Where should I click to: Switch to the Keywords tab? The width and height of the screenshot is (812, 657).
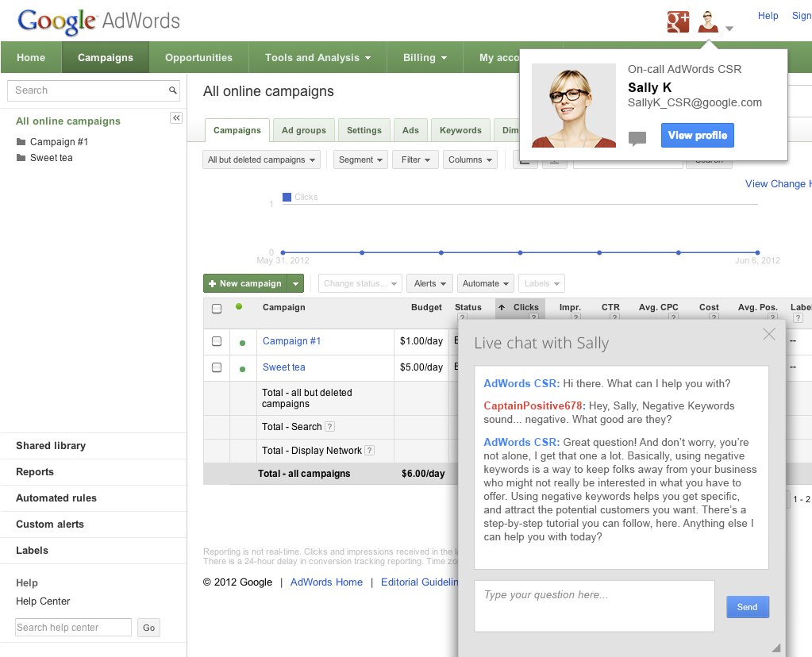pos(460,130)
